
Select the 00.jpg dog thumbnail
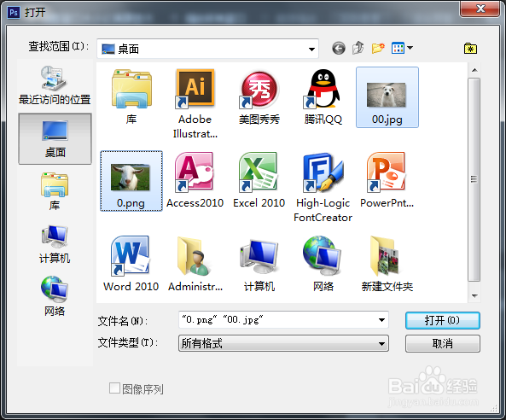(x=387, y=97)
